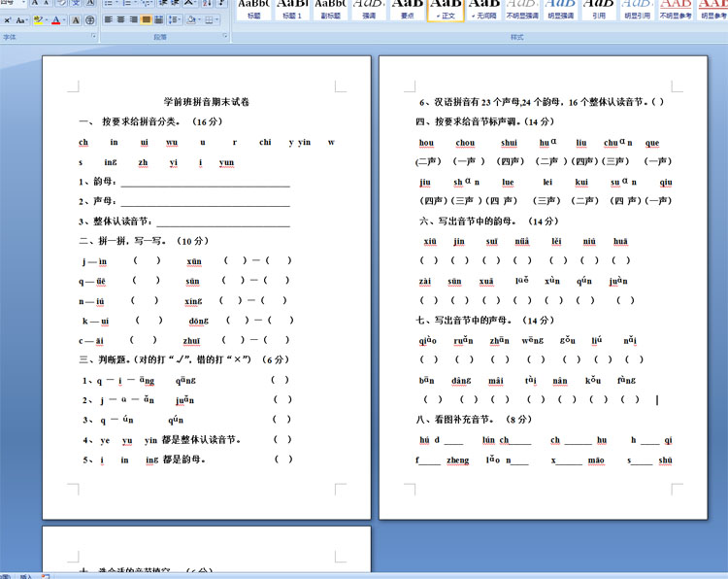Click the title 学前班拼音期末试卷

207,102
